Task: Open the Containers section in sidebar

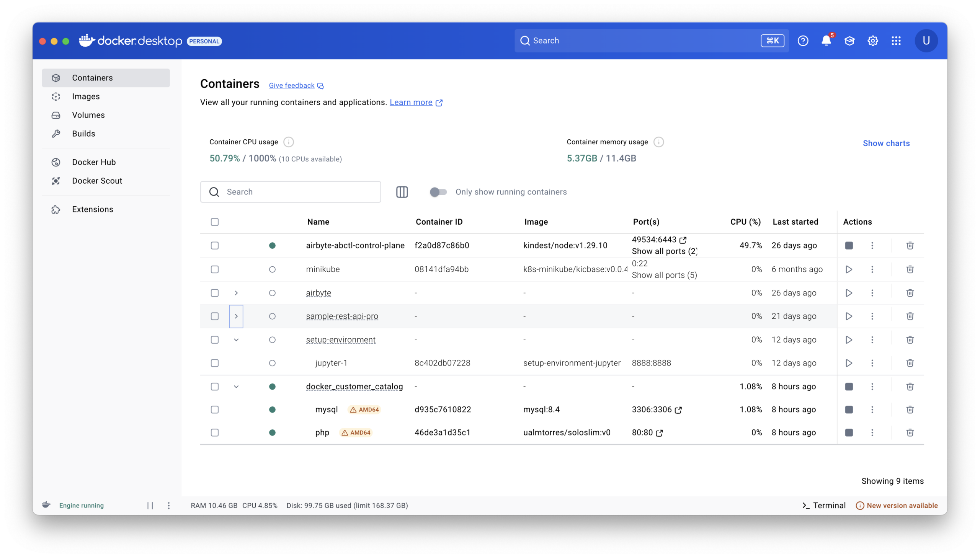Action: (92, 77)
